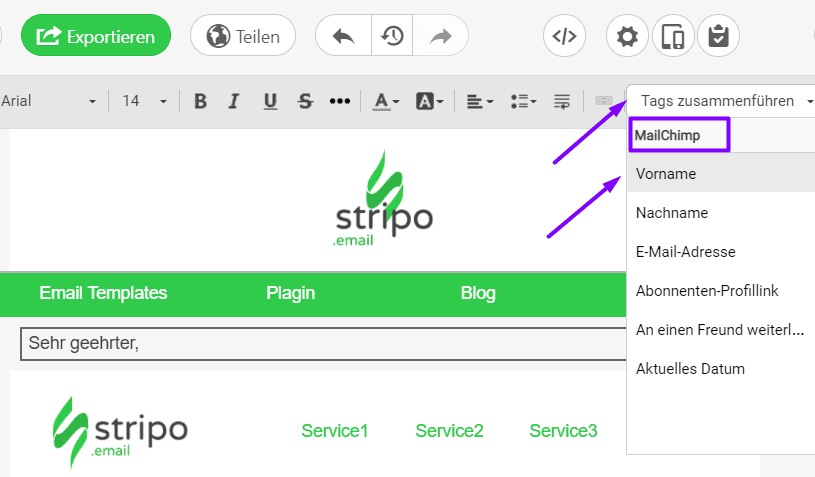Toggle bold formatting

pos(200,101)
